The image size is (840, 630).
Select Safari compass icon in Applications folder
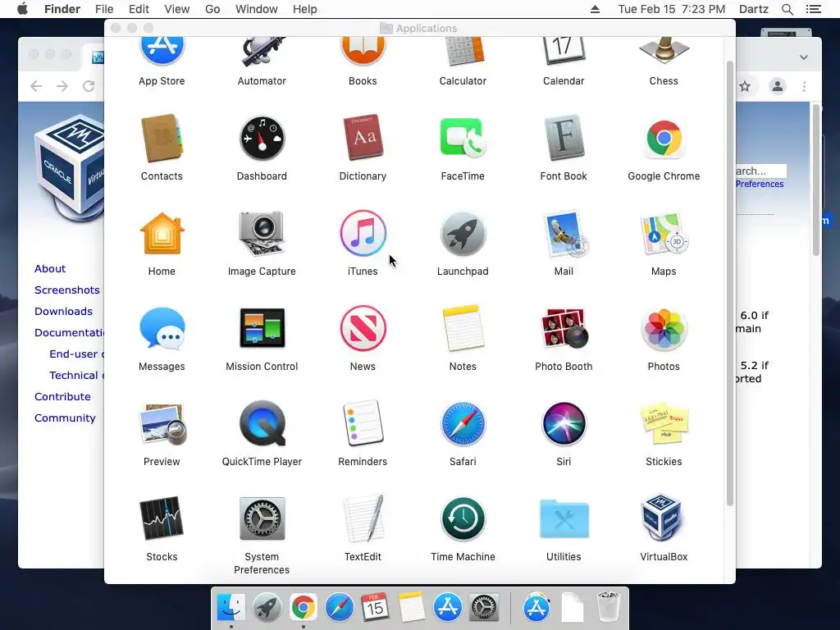[x=463, y=424]
